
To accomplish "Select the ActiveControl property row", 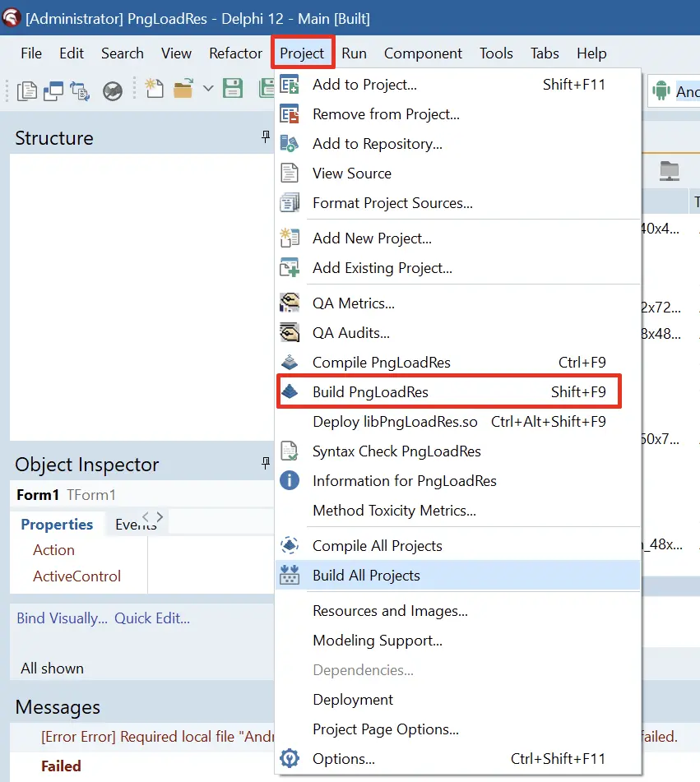I will coord(78,576).
